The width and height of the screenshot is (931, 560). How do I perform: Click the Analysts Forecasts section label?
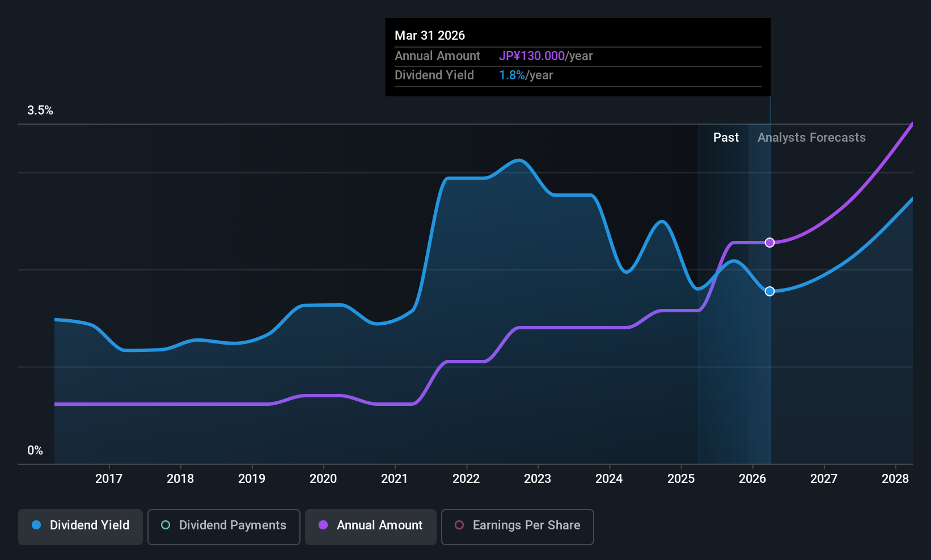tap(811, 138)
